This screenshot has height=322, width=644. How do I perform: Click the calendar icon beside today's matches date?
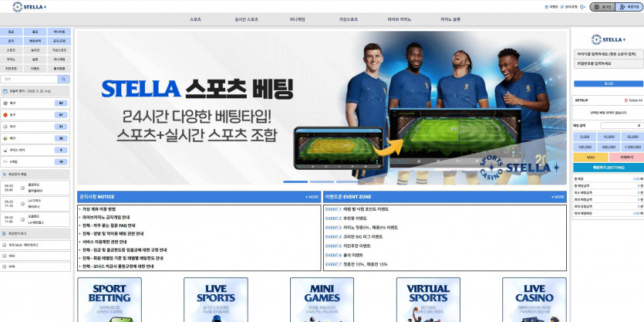(5, 91)
